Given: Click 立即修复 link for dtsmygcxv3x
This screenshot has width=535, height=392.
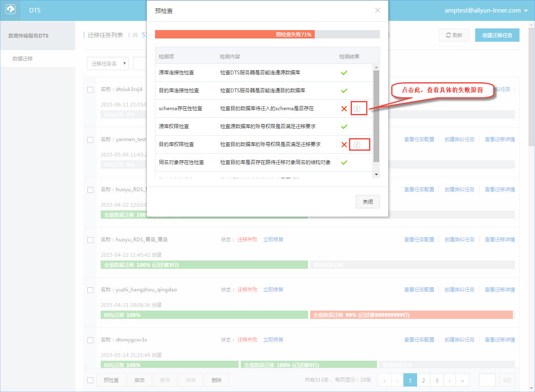Looking at the screenshot, I should [273, 340].
